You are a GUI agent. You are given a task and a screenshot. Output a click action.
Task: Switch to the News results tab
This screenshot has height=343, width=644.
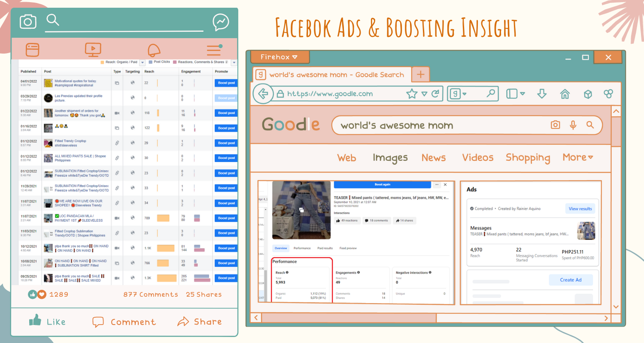pos(434,158)
